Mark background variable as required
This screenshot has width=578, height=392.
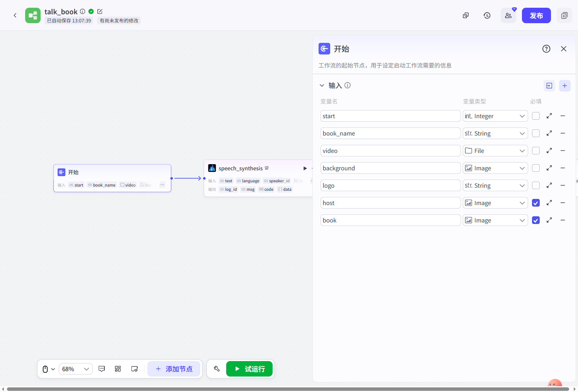[x=536, y=168]
